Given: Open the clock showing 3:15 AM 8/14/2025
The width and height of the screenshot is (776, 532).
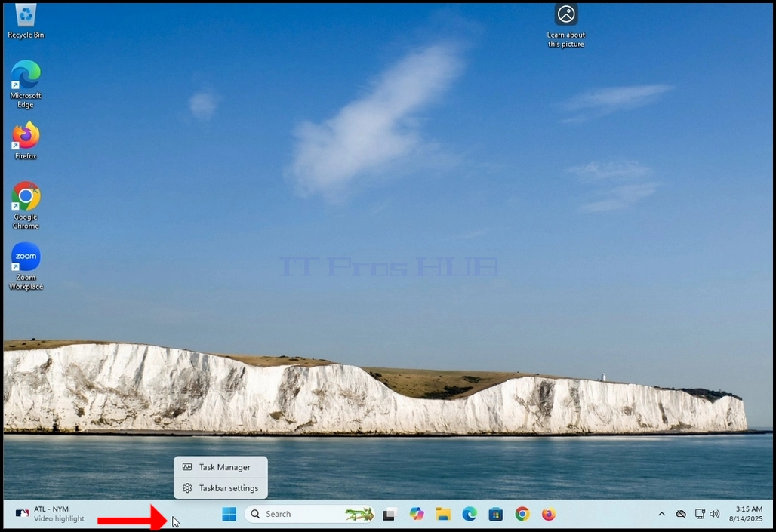Looking at the screenshot, I should coord(746,514).
